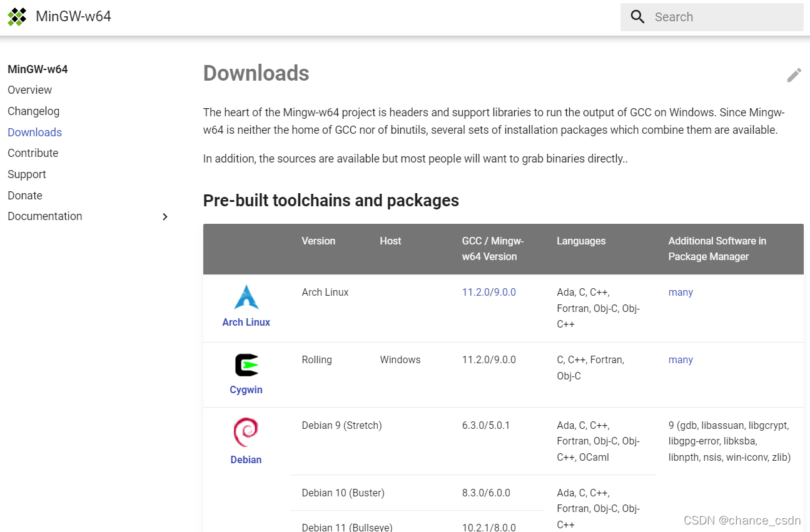Open the Support sidebar link
The width and height of the screenshot is (810, 532).
coord(27,174)
